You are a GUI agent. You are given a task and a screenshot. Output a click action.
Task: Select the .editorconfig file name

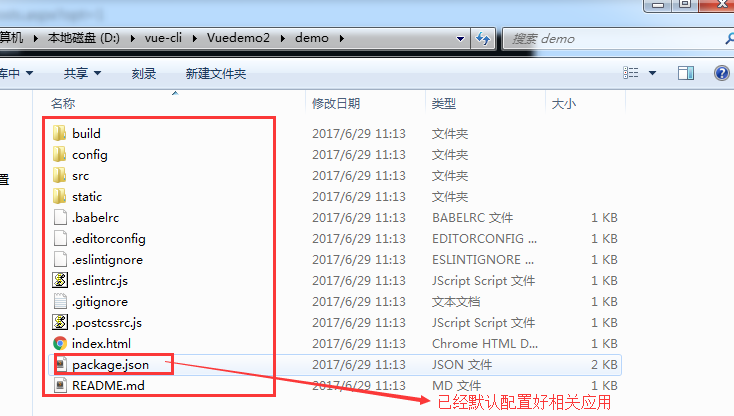coord(109,239)
